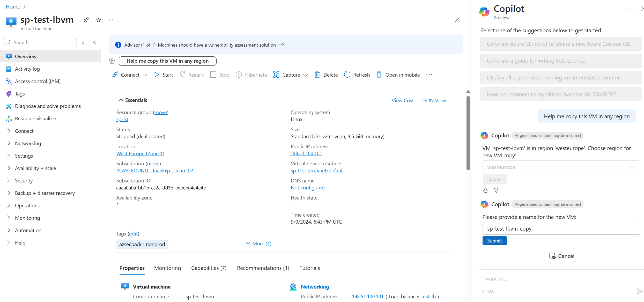This screenshot has height=302, width=644.
Task: Delete the virtual machine
Action: [326, 75]
